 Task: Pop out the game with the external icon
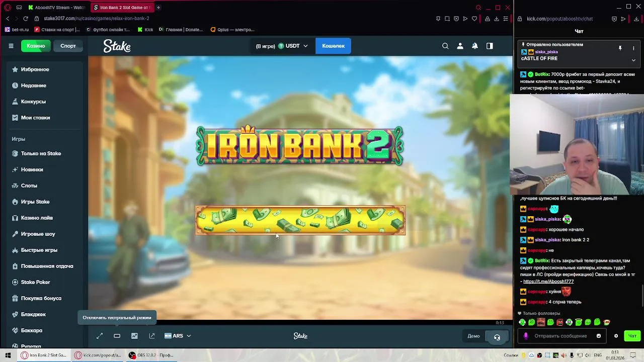[152, 336]
